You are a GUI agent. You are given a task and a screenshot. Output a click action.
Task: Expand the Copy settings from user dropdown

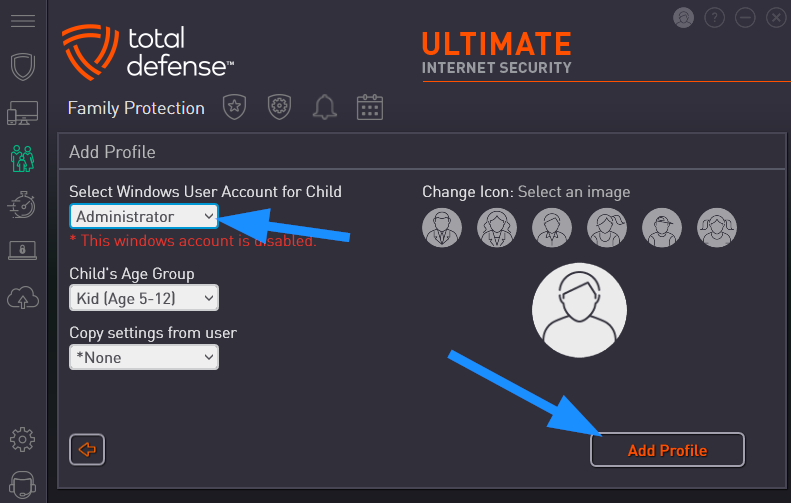[x=144, y=357]
